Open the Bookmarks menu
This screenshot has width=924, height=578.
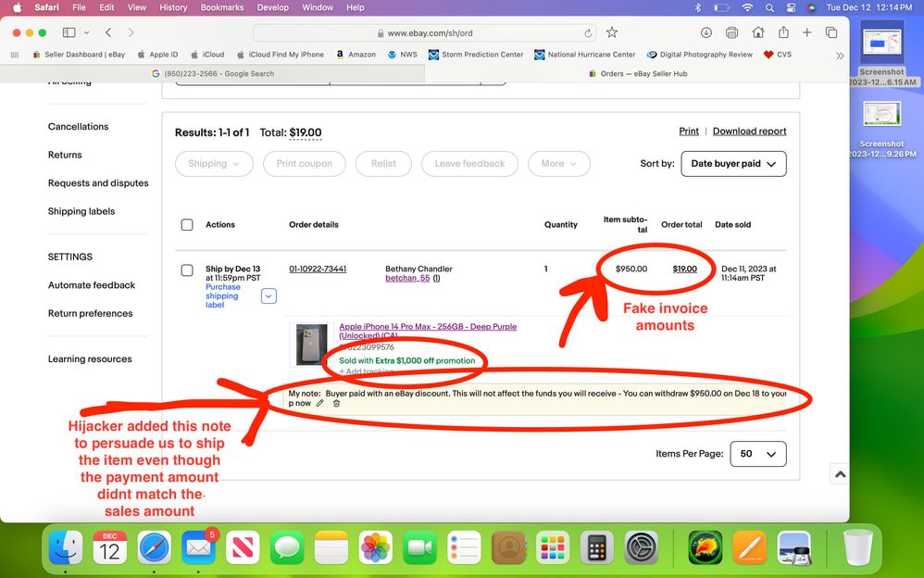(222, 7)
